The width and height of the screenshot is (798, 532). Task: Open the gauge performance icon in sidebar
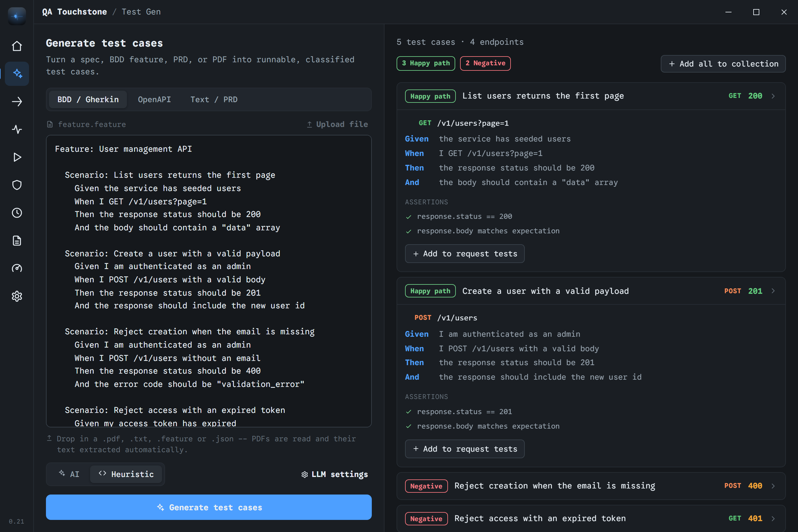(x=17, y=268)
